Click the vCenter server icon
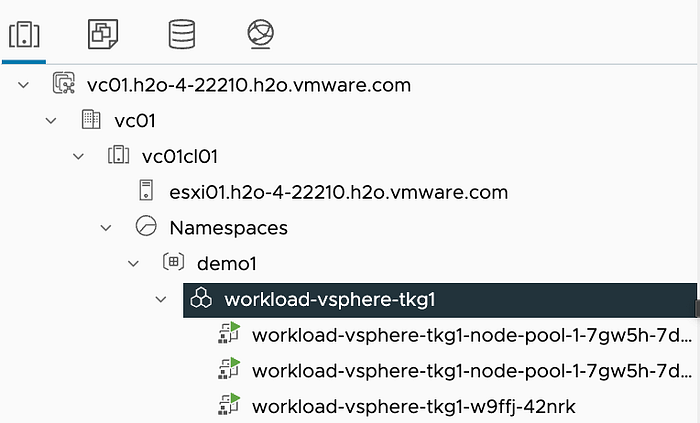The height and width of the screenshot is (423, 700). tap(63, 83)
